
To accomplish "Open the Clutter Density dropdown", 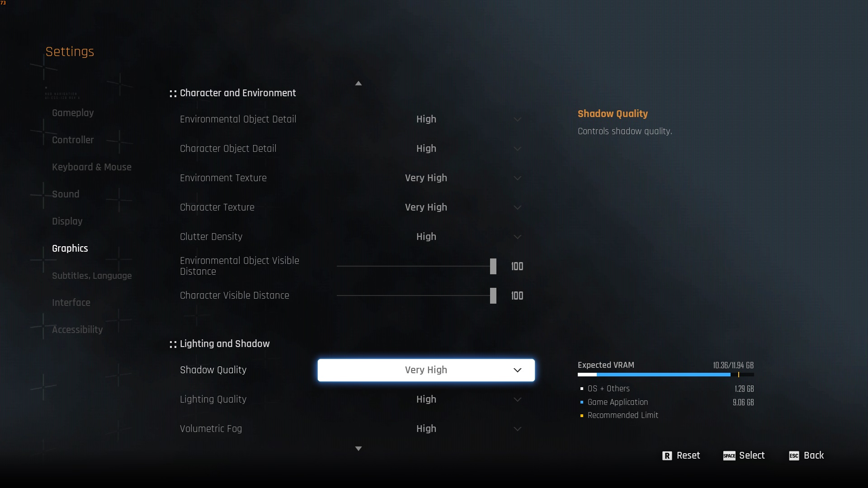I will [426, 237].
